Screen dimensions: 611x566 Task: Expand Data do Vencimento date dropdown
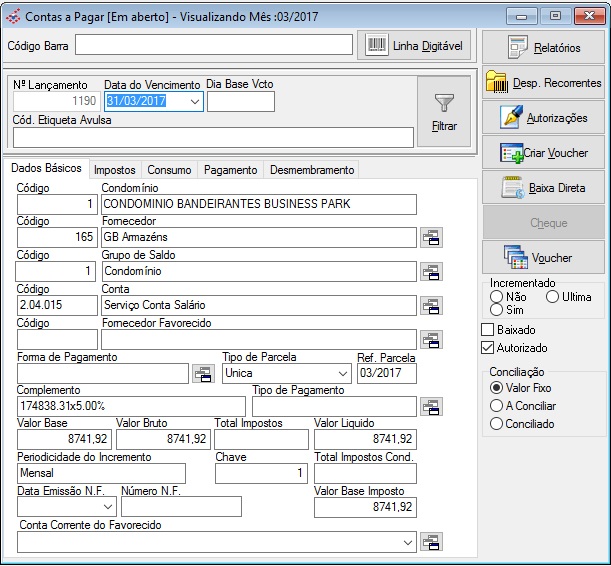pos(194,101)
